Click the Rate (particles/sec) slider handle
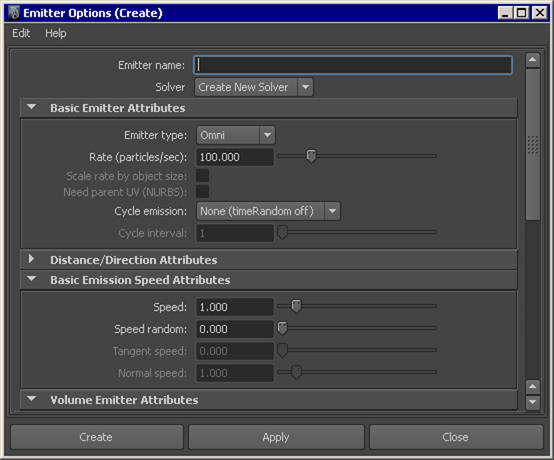554x460 pixels. point(311,156)
